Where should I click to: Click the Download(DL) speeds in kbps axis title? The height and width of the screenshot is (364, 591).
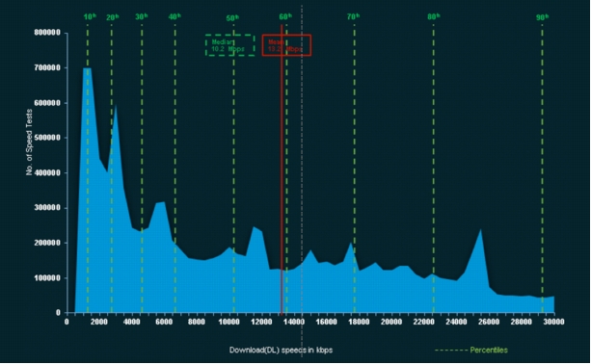pos(281,351)
